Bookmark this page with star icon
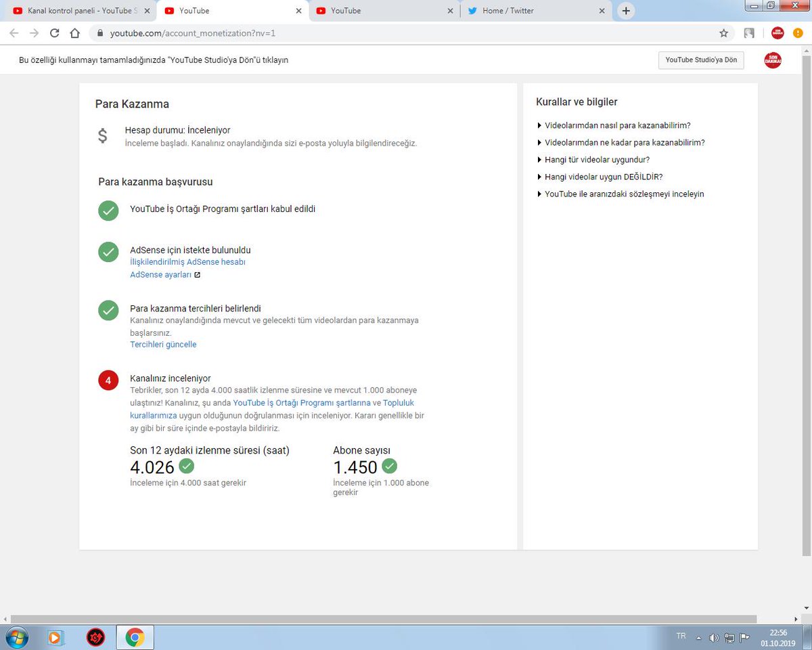The width and height of the screenshot is (812, 650). (x=723, y=32)
